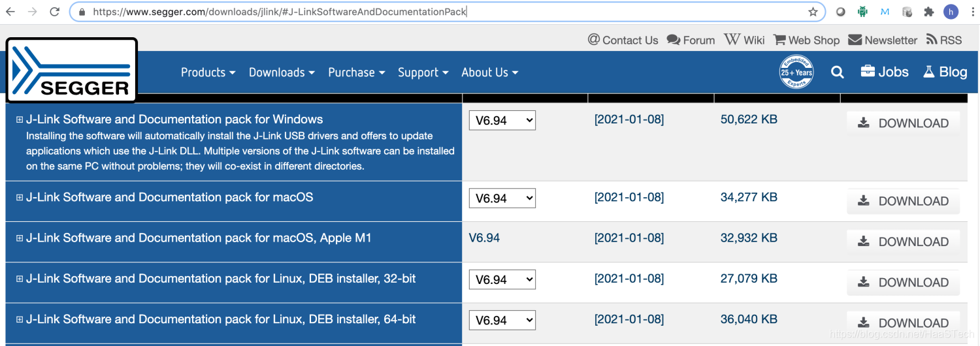The image size is (980, 346).
Task: Click the 50,622 KB file size
Action: click(749, 119)
